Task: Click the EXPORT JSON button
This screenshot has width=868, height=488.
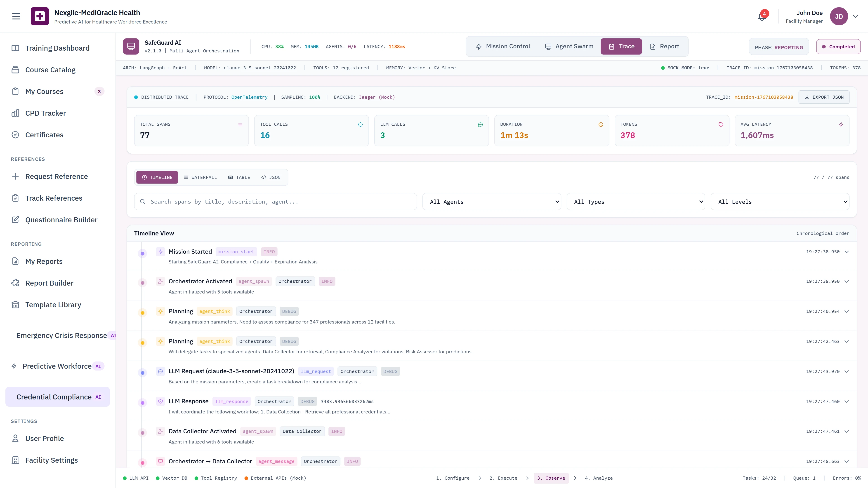Action: 824,97
